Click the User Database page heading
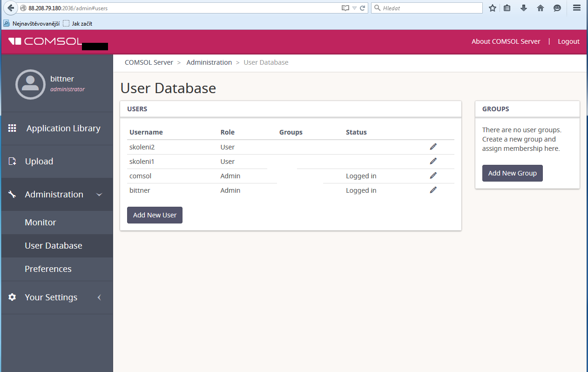Image resolution: width=588 pixels, height=372 pixels. click(168, 88)
